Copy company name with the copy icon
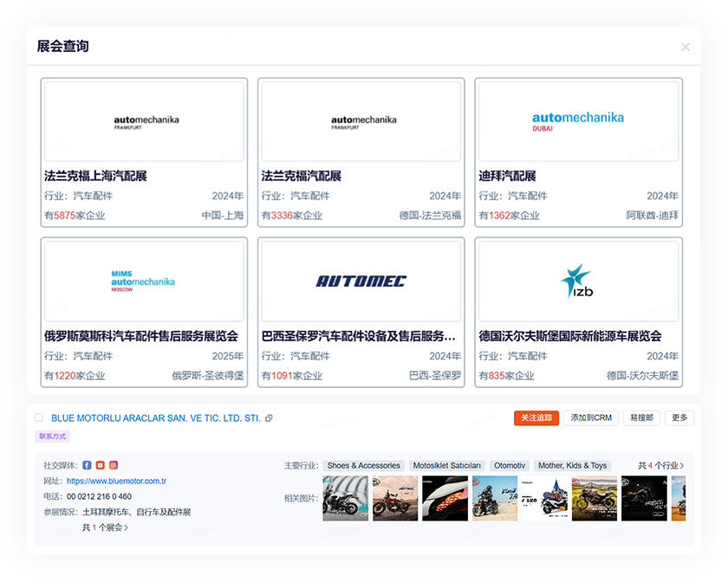The width and height of the screenshot is (728, 582). click(x=269, y=418)
